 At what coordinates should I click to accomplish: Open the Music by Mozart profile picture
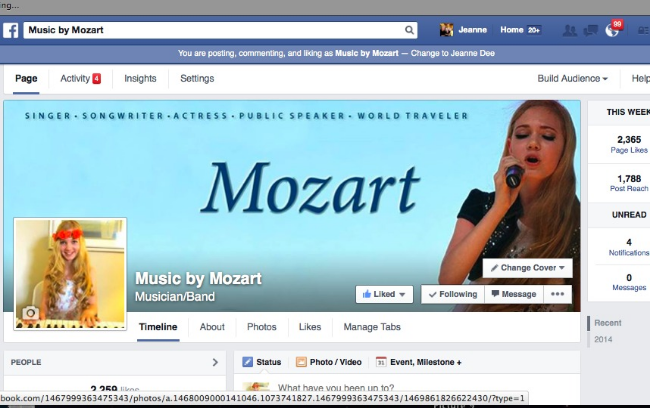point(70,274)
